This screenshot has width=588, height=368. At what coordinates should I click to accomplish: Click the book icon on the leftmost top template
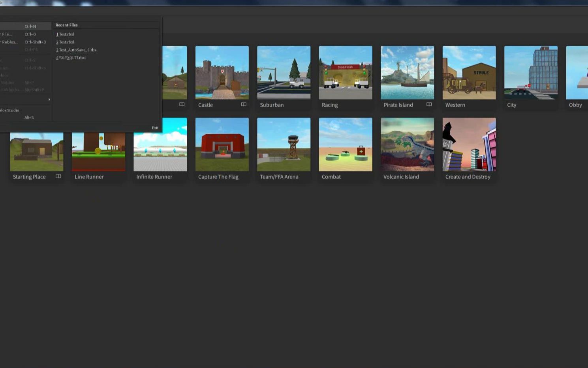tap(182, 104)
